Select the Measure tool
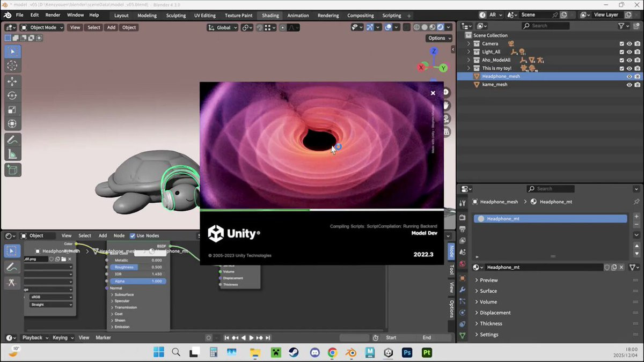The height and width of the screenshot is (362, 644). 12,155
